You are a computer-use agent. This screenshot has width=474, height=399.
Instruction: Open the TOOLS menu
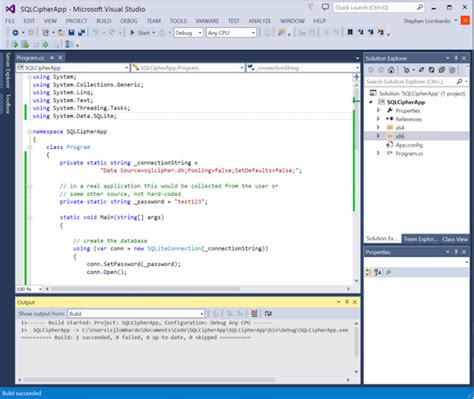click(x=178, y=21)
